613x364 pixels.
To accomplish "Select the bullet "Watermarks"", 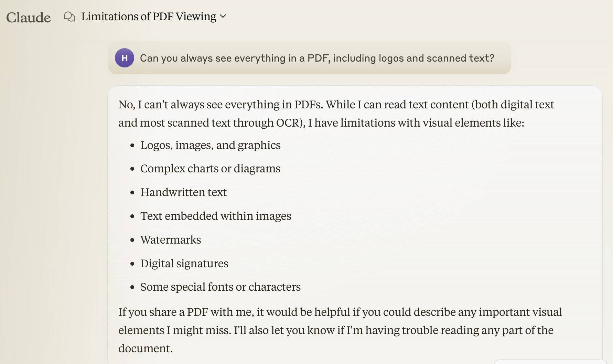I will point(170,240).
